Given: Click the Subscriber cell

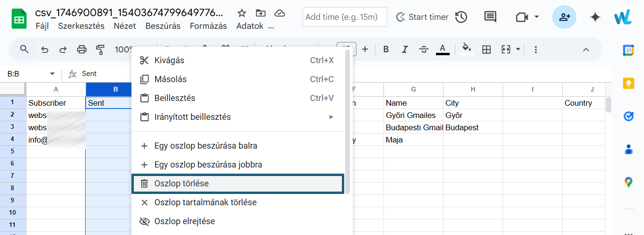Looking at the screenshot, I should coord(56,103).
